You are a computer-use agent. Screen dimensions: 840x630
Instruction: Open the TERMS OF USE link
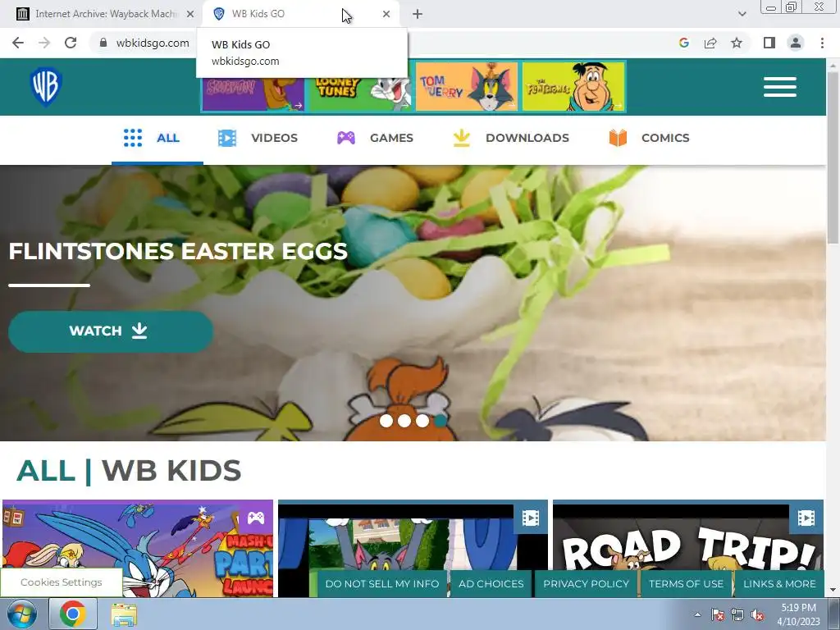point(687,584)
